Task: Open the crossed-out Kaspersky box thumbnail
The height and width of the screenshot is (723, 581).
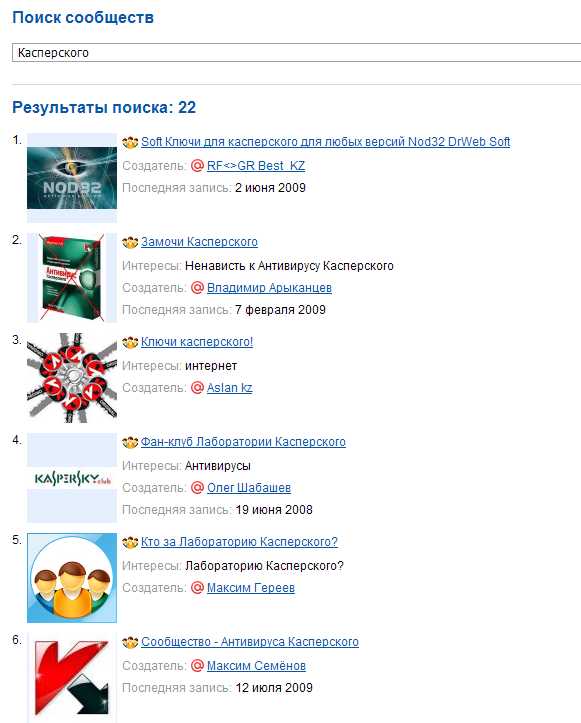Action: tap(72, 278)
